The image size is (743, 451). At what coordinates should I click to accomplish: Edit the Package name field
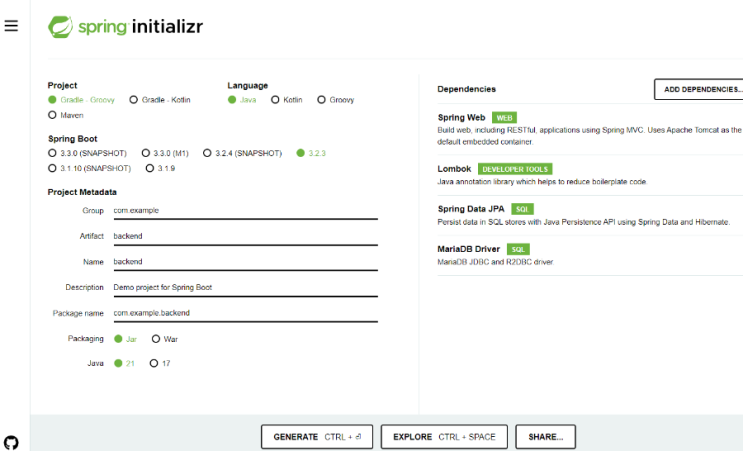(245, 313)
